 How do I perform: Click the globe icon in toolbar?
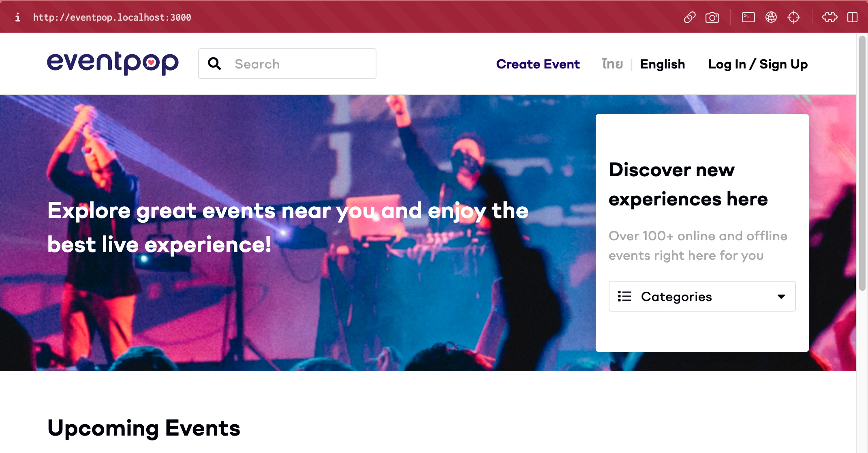[x=771, y=17]
